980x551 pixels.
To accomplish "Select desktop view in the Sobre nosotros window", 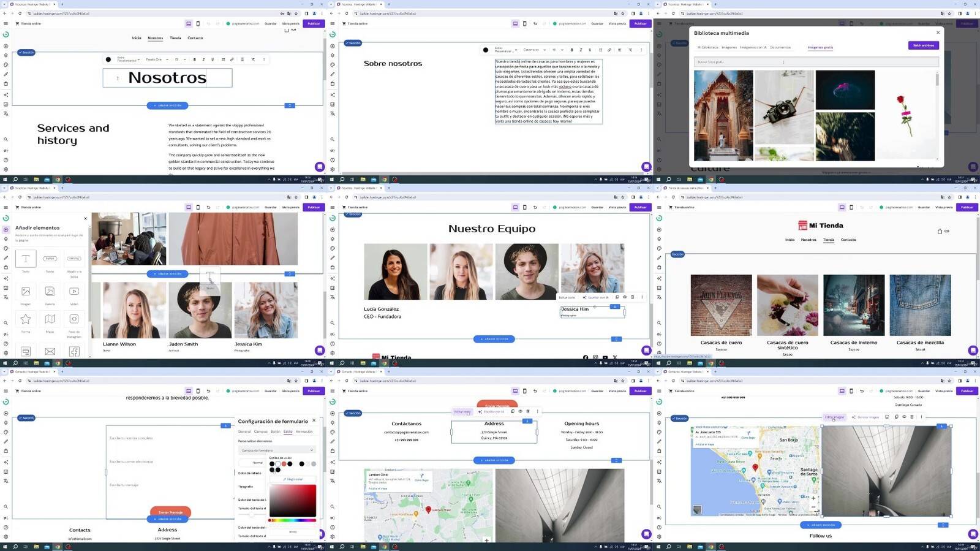I will [515, 23].
